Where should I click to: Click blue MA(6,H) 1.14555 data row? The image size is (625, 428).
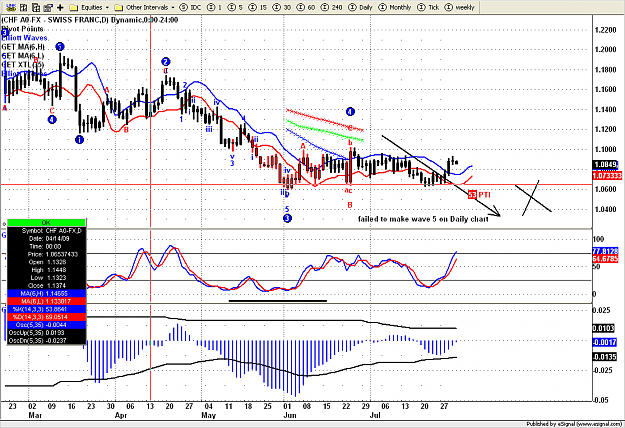[47, 293]
